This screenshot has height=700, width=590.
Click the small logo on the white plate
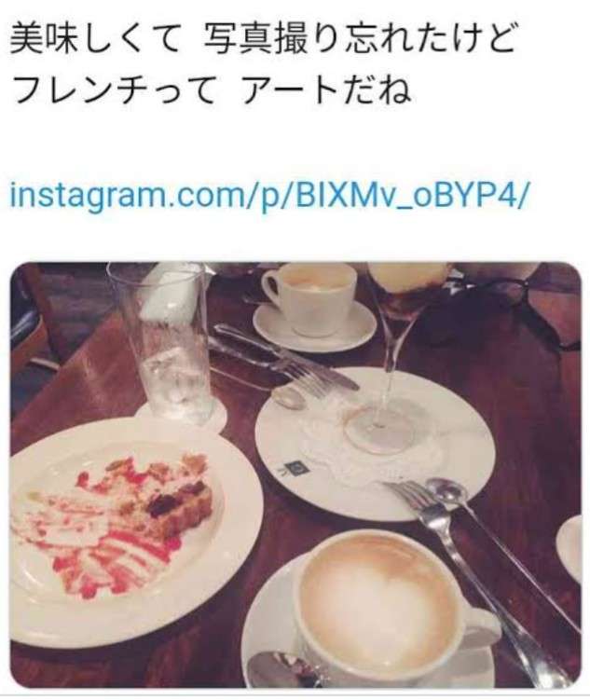(293, 468)
